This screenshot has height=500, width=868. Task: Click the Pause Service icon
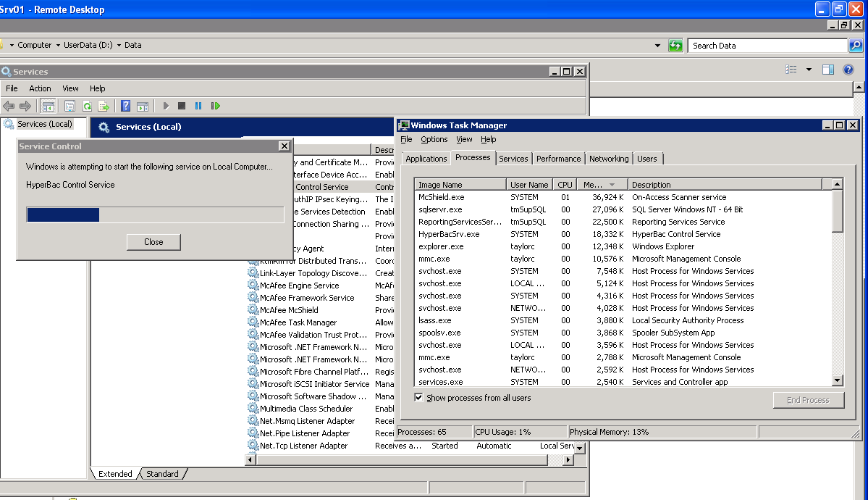pos(198,106)
